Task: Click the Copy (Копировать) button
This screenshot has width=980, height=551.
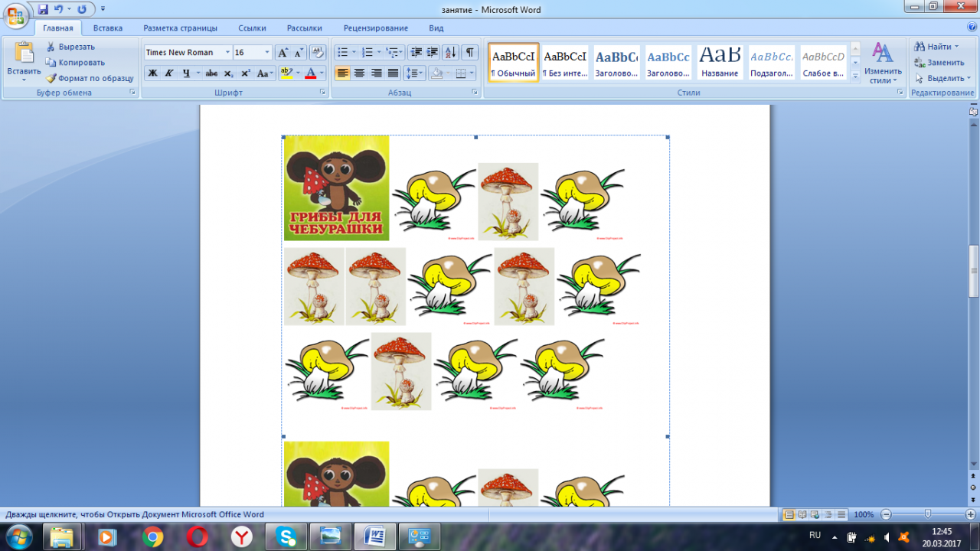Action: 74,62
